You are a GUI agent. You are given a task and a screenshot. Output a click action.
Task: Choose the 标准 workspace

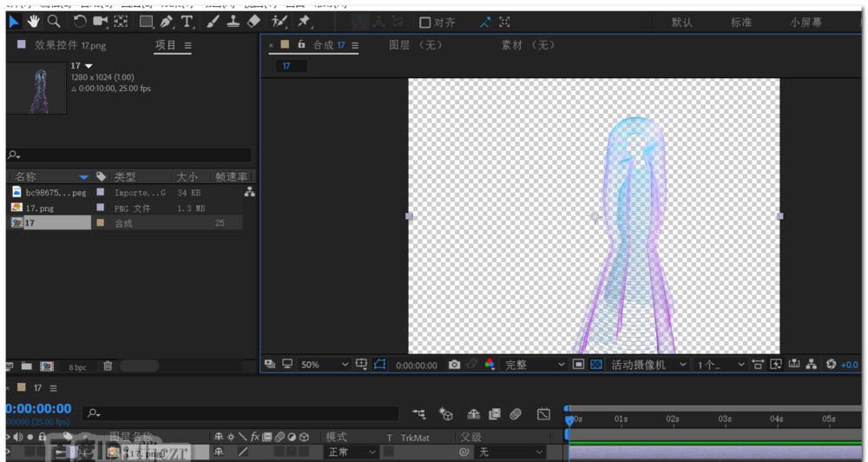click(741, 23)
